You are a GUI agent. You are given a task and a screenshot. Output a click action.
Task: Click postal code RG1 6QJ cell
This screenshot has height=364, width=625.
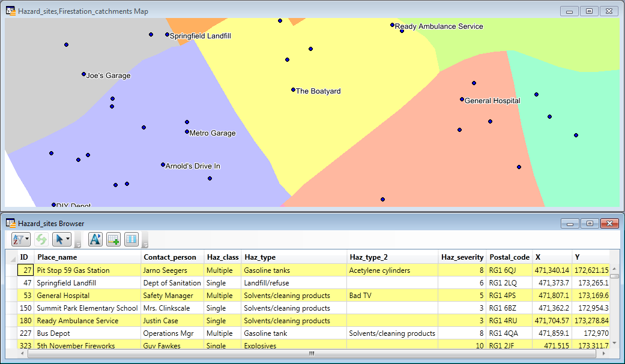click(509, 270)
